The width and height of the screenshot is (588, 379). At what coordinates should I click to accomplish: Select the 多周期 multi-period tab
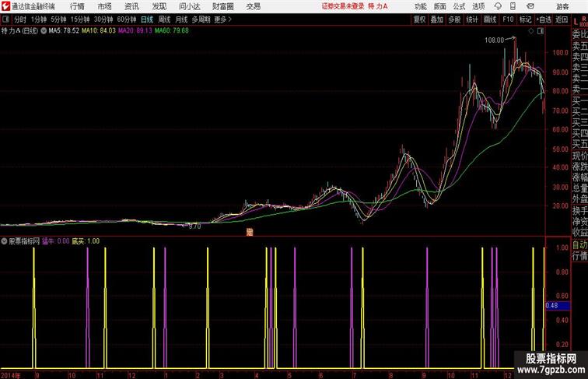pos(201,19)
